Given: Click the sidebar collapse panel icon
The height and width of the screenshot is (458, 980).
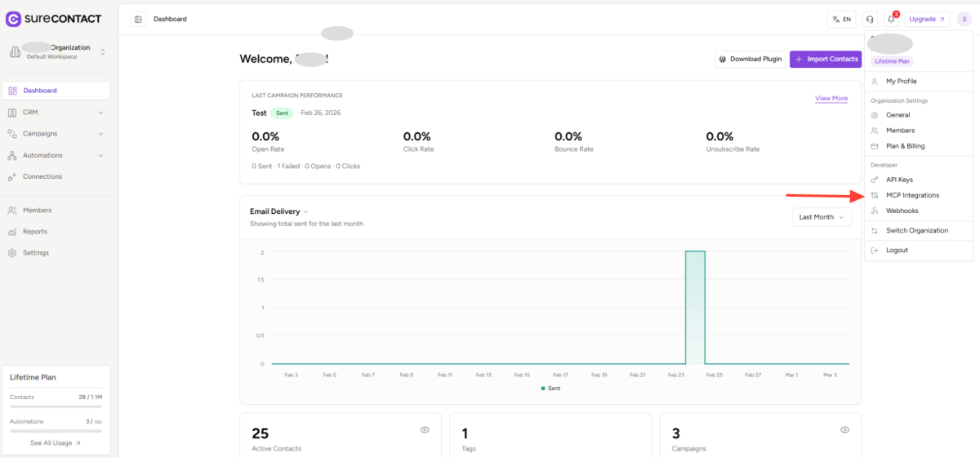Looking at the screenshot, I should pyautogui.click(x=138, y=19).
